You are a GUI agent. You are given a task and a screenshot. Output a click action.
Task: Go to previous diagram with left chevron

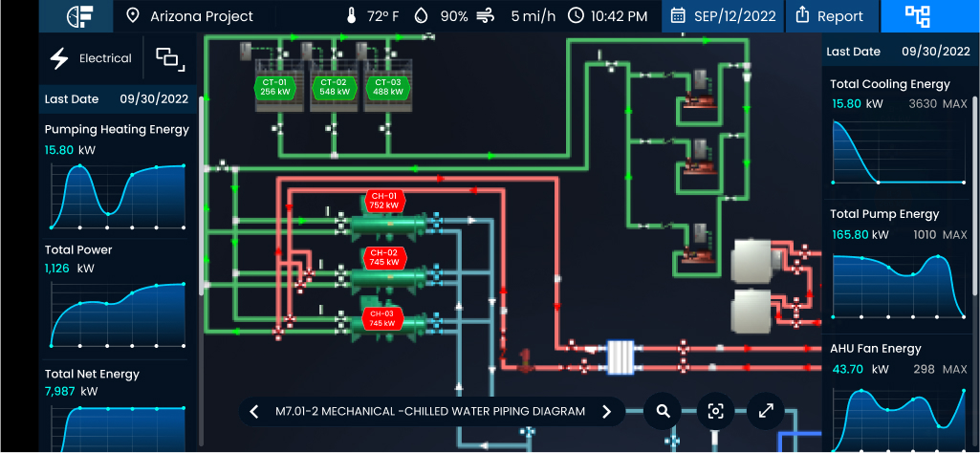(254, 412)
